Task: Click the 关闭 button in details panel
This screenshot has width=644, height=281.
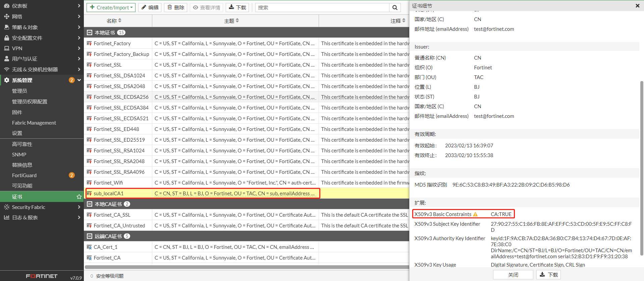Action: tap(513, 275)
